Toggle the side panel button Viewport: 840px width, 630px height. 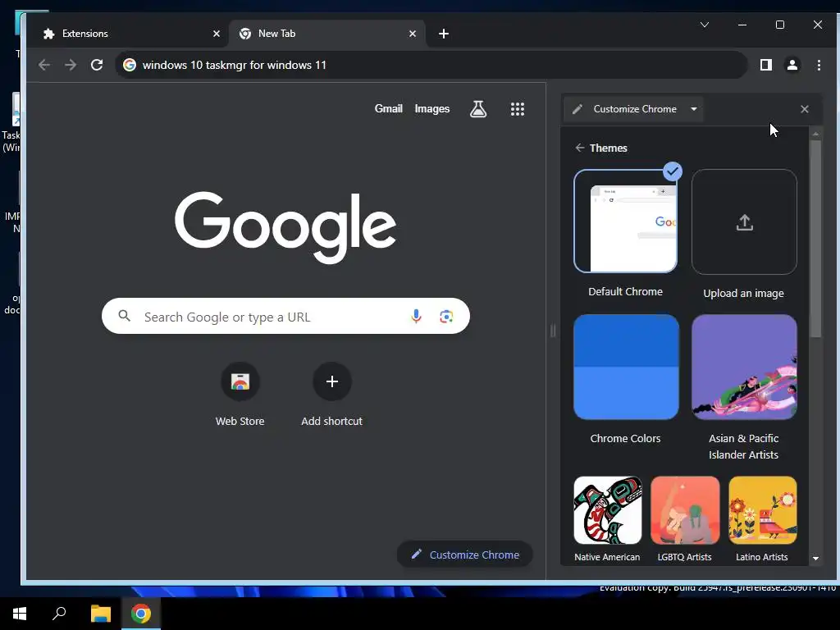(x=766, y=65)
